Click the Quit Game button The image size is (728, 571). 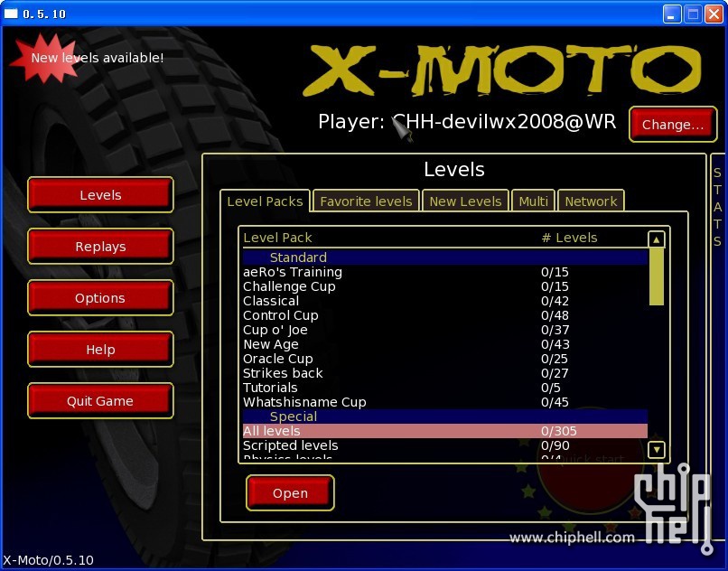(x=100, y=401)
